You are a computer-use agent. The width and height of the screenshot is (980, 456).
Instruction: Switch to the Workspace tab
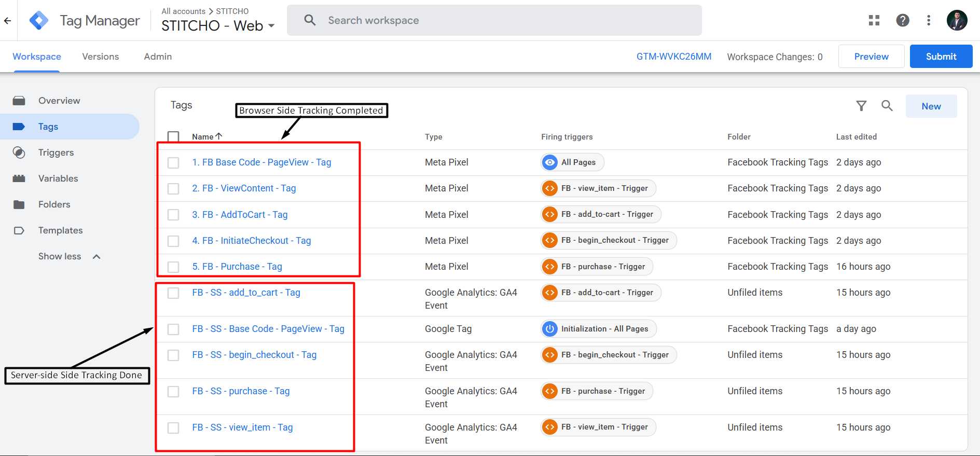click(x=37, y=57)
